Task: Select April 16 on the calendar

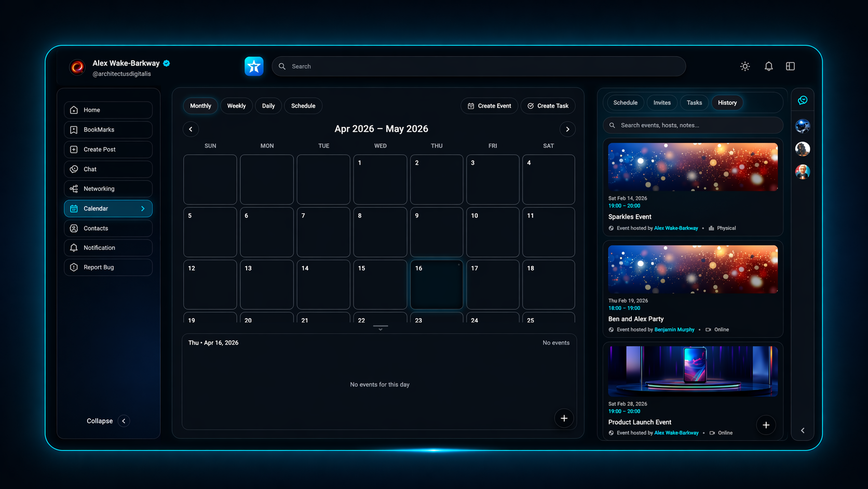Action: coord(437,285)
